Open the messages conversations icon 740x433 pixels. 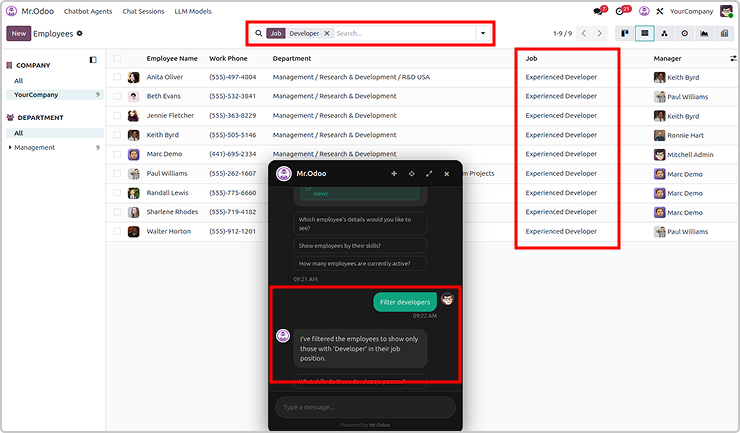tap(599, 11)
